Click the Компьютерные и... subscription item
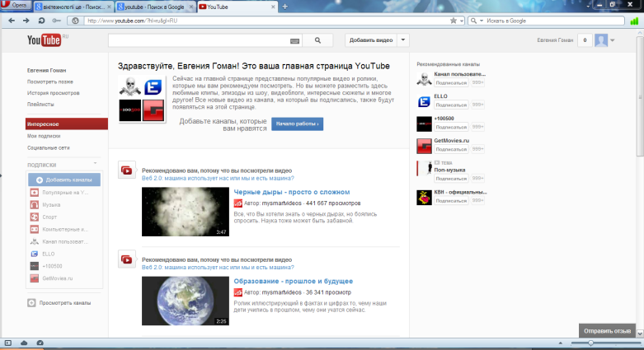This screenshot has height=350, width=644. [x=65, y=230]
